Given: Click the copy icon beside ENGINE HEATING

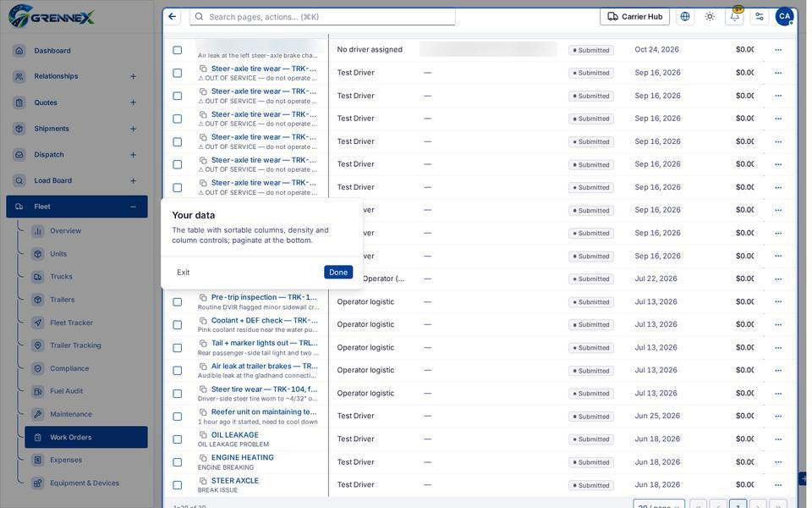Looking at the screenshot, I should click(203, 458).
